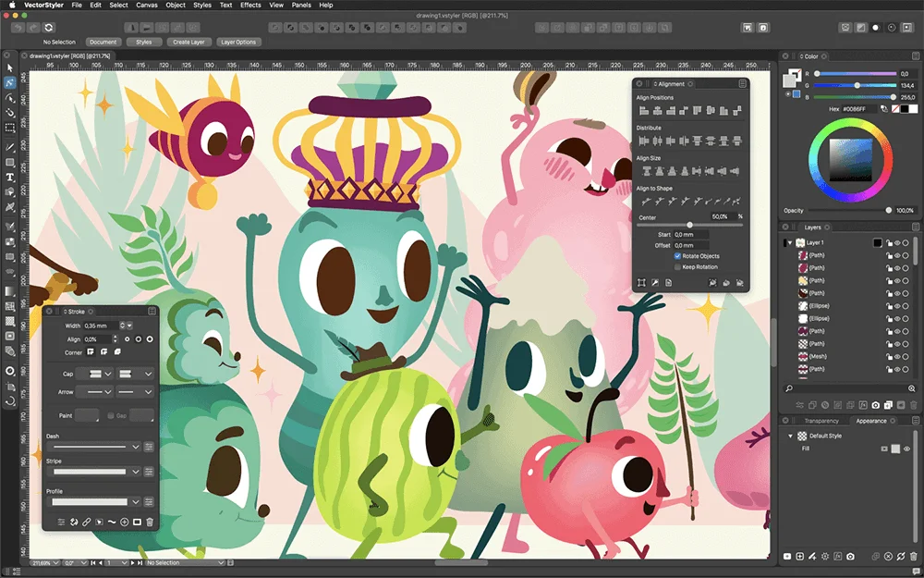Viewport: 924px width, 578px height.
Task: Click the Undo arrow in the top toolbar
Action: tap(16, 28)
